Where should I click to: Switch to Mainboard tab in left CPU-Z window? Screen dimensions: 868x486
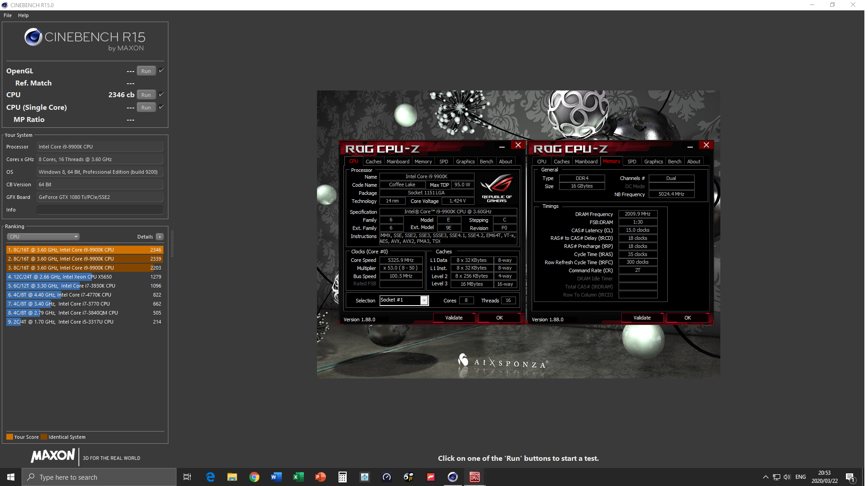[x=398, y=162]
